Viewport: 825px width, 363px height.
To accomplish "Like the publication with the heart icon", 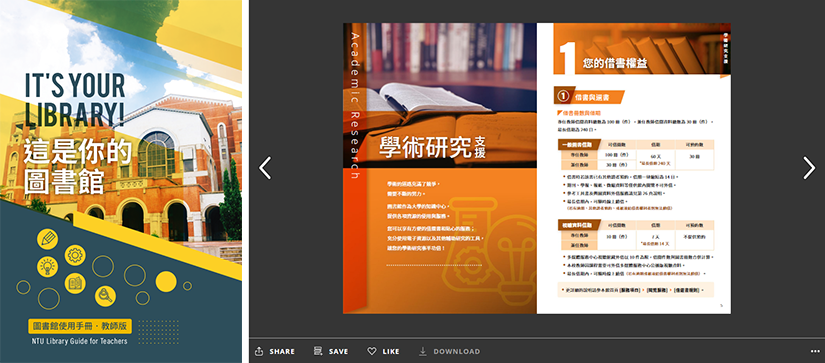I will click(x=371, y=351).
